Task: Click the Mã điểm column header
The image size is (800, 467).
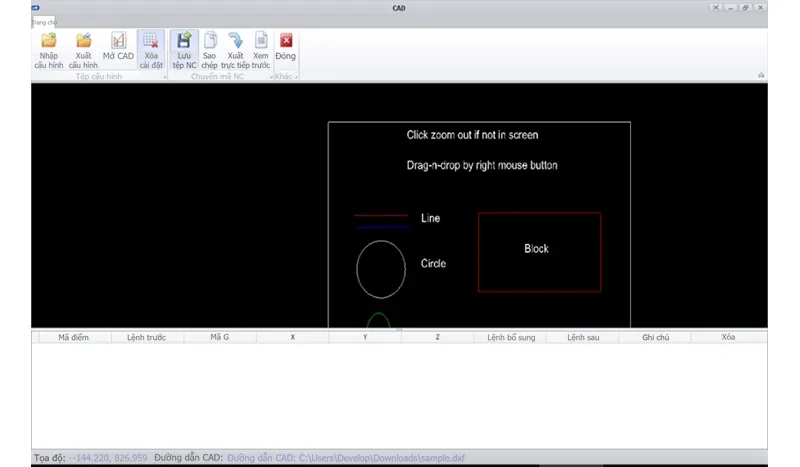Action: [73, 337]
